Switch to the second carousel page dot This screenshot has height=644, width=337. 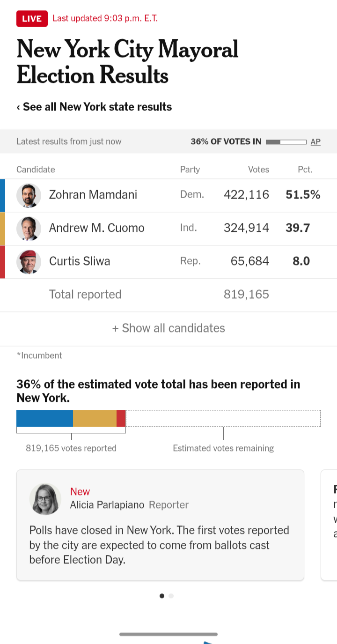point(171,596)
